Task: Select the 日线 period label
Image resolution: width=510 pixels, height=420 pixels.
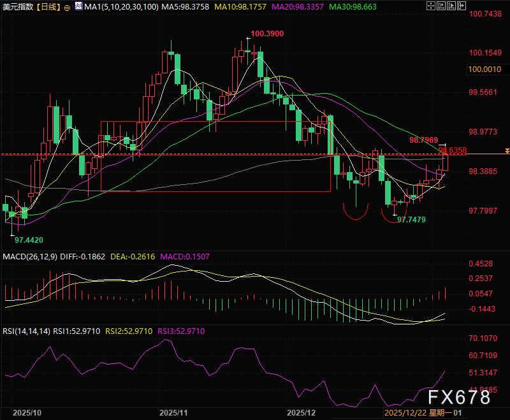Action: click(48, 7)
